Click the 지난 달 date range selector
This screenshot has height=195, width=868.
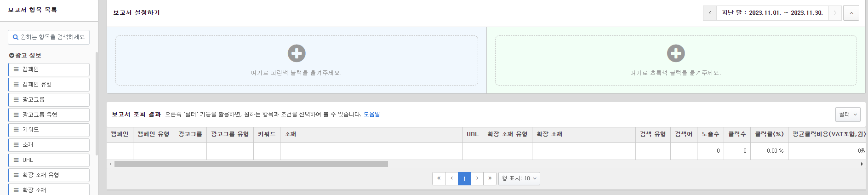click(x=772, y=13)
